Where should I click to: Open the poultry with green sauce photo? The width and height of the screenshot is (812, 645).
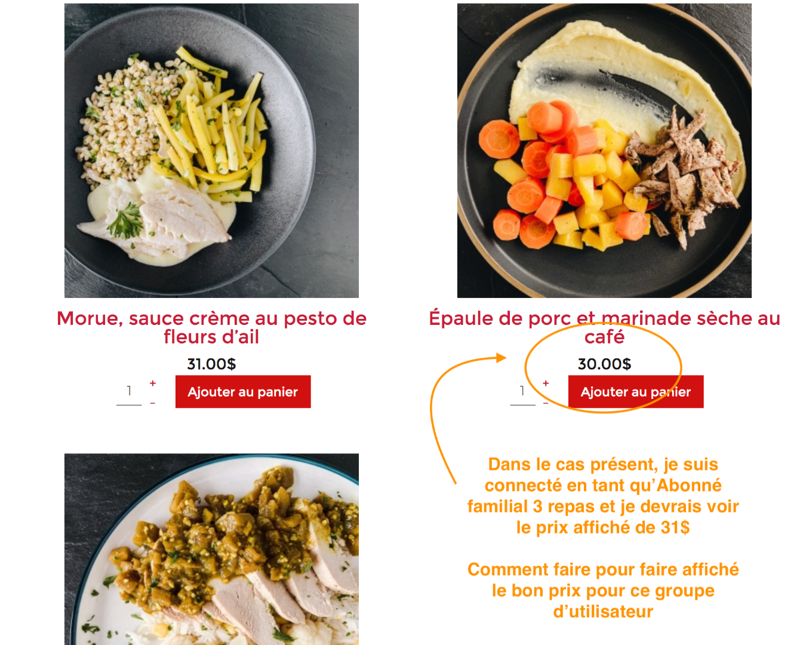[211, 549]
